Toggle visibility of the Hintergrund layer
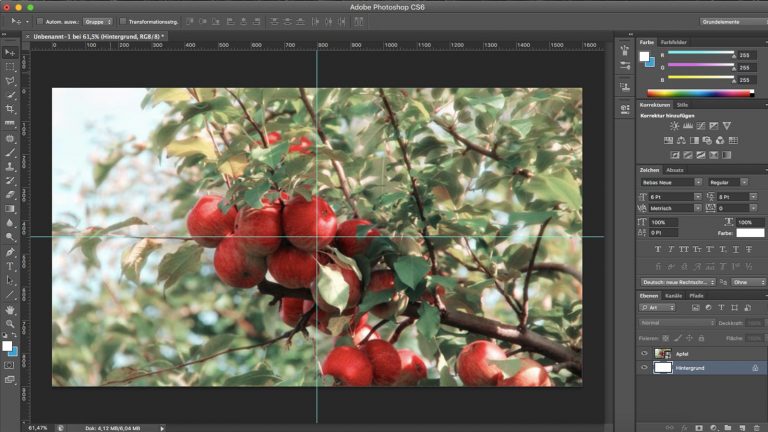 (x=644, y=368)
